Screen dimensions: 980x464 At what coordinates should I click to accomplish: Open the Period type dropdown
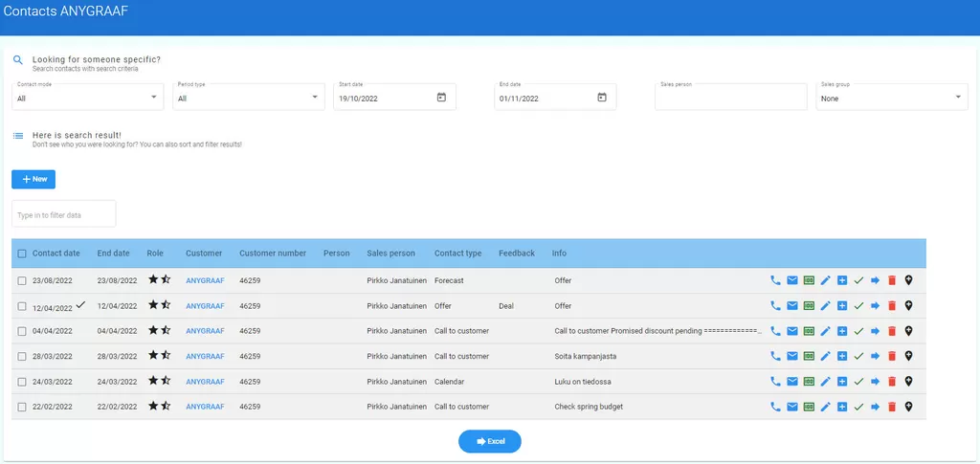point(249,98)
